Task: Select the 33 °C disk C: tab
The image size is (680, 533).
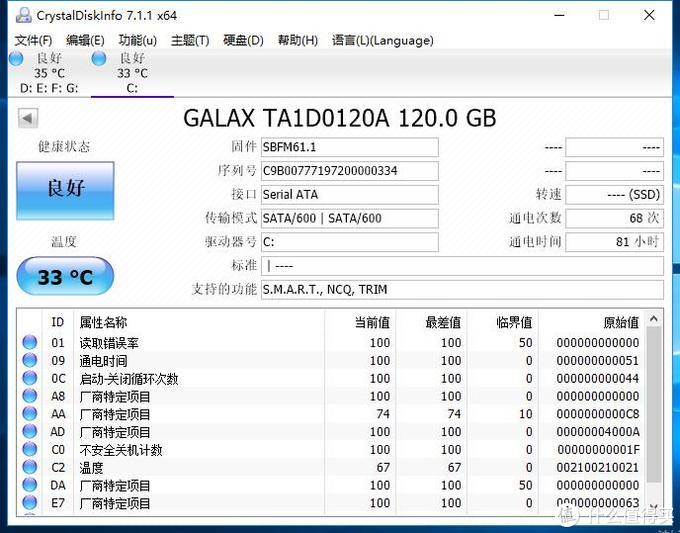Action: (132, 72)
